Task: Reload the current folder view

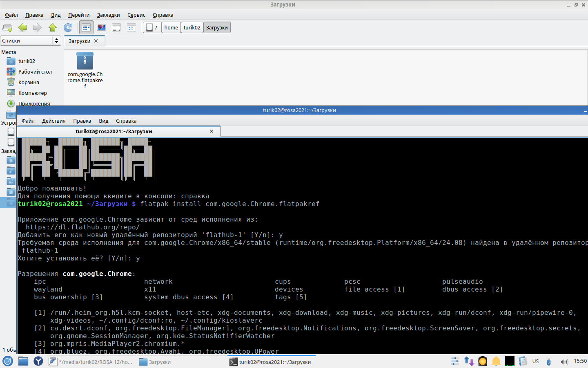Action: [x=68, y=28]
